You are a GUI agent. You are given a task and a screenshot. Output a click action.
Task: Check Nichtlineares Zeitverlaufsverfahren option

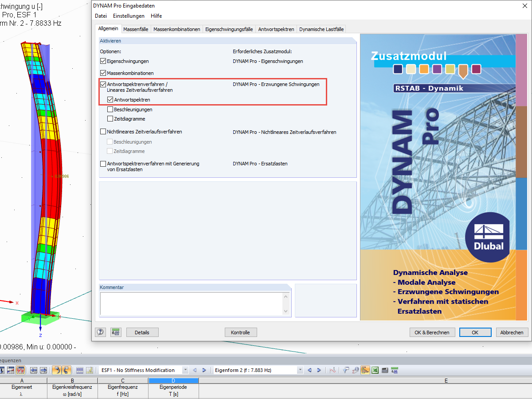103,132
